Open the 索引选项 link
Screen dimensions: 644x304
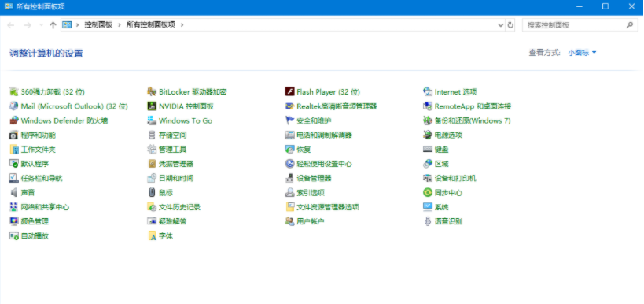pos(311,192)
